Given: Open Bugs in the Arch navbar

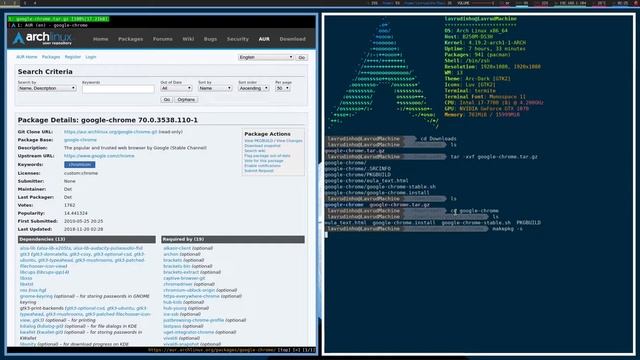Looking at the screenshot, I should pyautogui.click(x=210, y=39).
